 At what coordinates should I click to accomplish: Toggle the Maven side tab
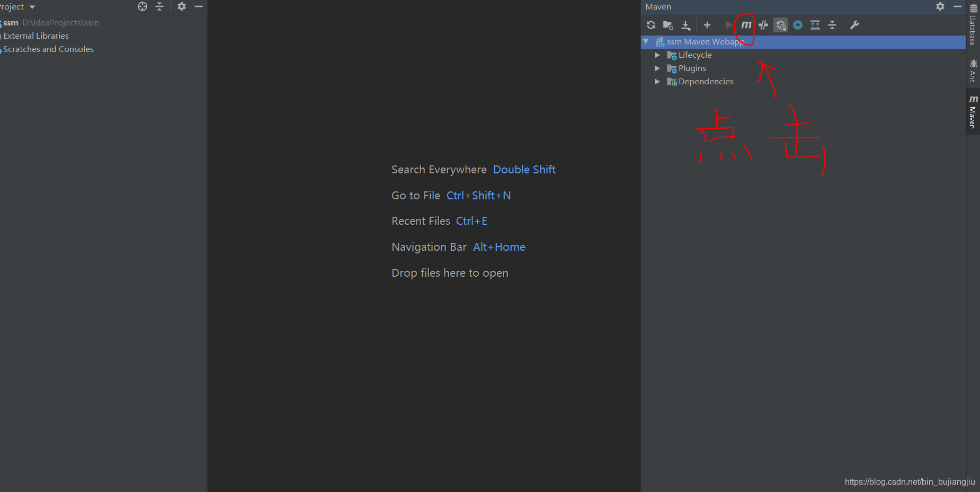click(x=973, y=111)
